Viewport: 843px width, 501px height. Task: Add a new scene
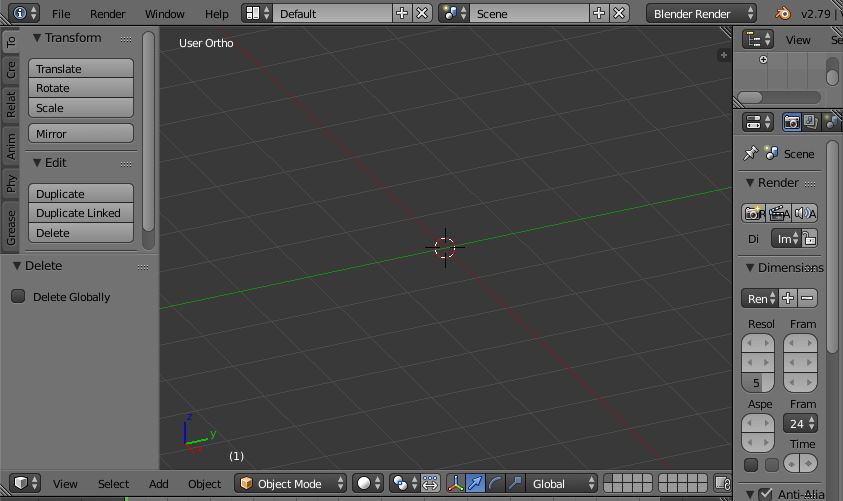coord(599,13)
